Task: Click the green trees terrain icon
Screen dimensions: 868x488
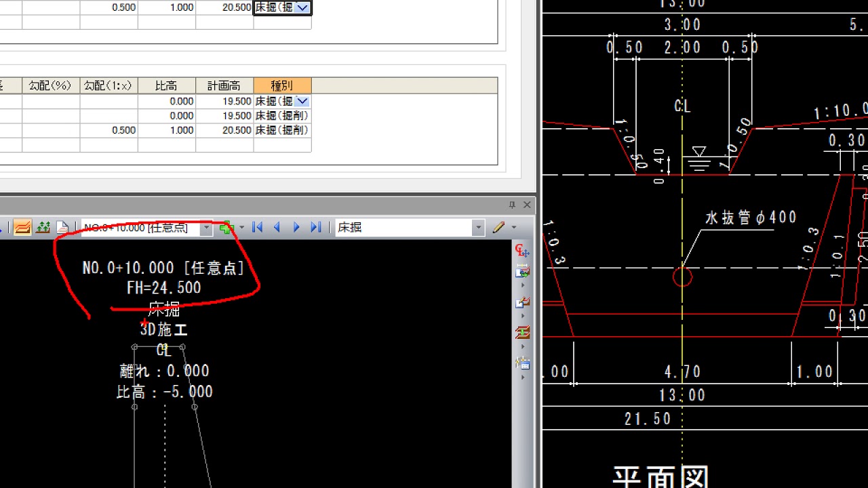Action: 43,228
